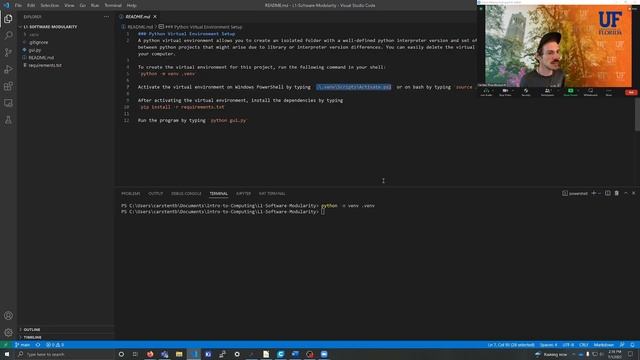640x360 pixels.
Task: Open the Help menu
Action: (x=131, y=5)
